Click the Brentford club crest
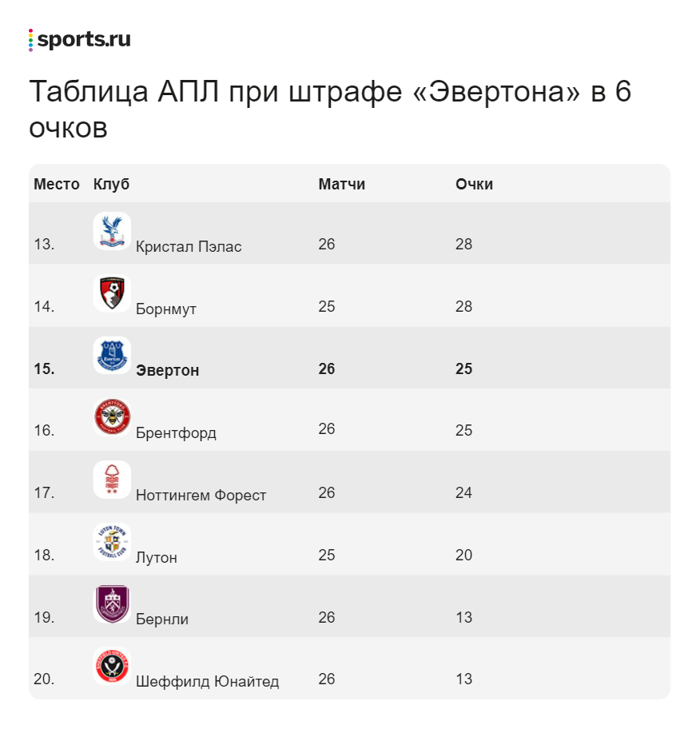Screen dimensions: 700x729 [112, 417]
